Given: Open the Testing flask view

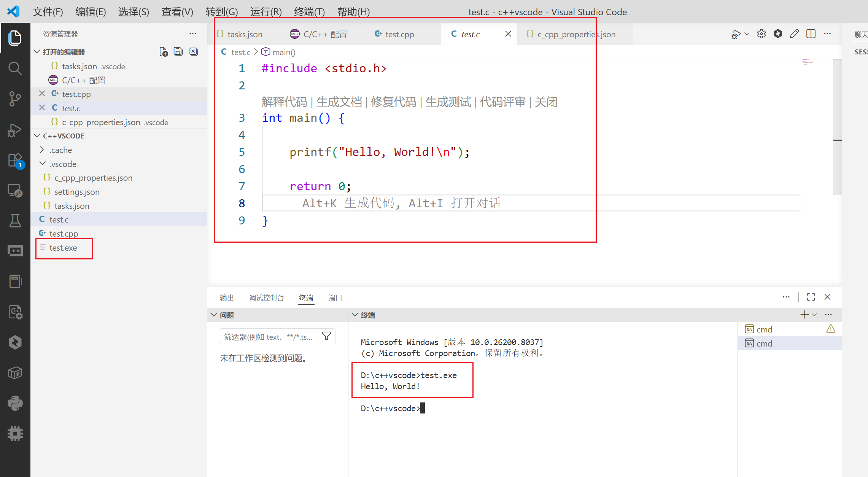Looking at the screenshot, I should (15, 221).
